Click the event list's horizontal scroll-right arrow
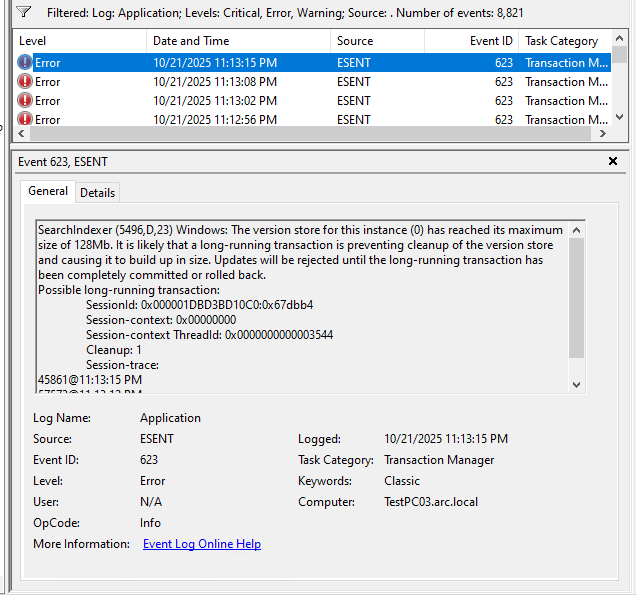The width and height of the screenshot is (636, 595). click(602, 133)
